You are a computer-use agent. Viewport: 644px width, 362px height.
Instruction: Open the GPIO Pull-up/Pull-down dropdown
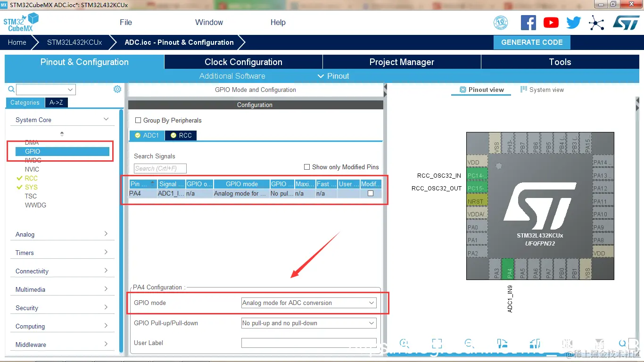click(x=309, y=323)
